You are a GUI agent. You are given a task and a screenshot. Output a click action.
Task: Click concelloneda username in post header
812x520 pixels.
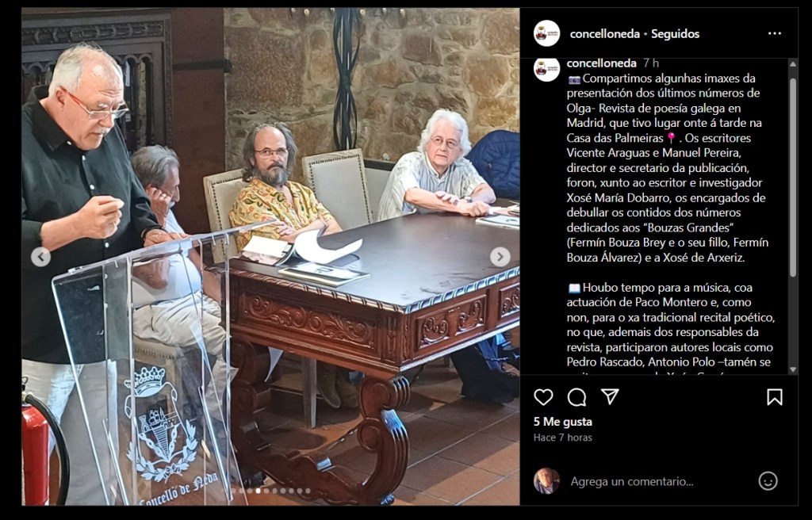(604, 33)
